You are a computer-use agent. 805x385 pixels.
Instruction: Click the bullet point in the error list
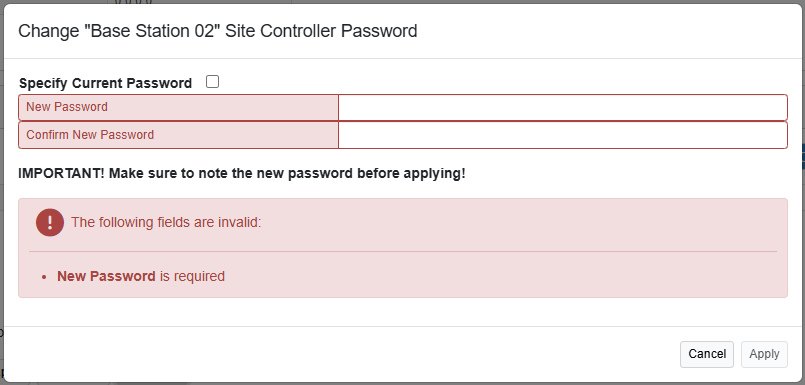pos(45,277)
